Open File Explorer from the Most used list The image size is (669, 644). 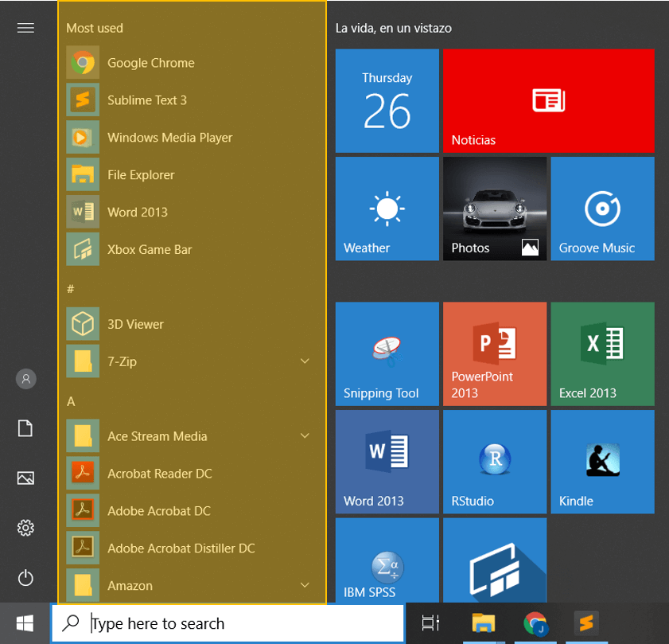pos(192,174)
